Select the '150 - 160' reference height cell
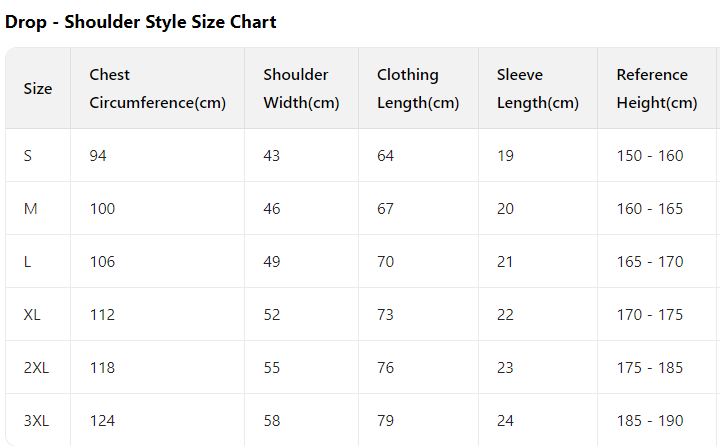Viewport: 720px width, 446px height. click(x=650, y=156)
